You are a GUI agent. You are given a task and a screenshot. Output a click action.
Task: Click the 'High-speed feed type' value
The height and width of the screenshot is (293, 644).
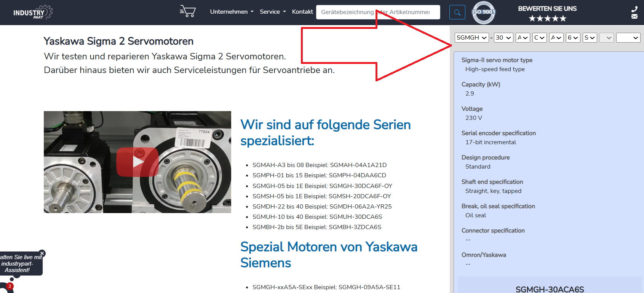(x=495, y=69)
